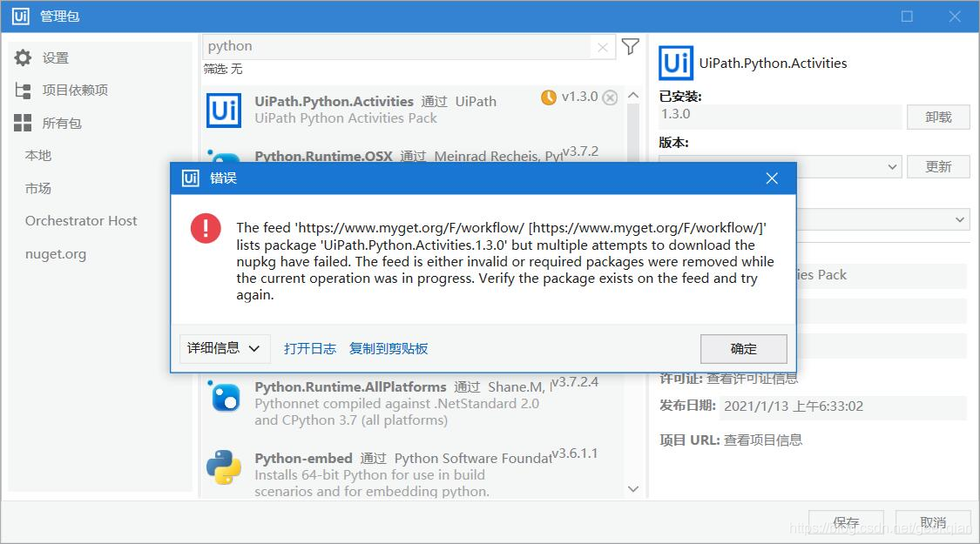Screen dimensions: 980x544
Task: Click the uninstall X icon beside v1.3.0
Action: [611, 97]
